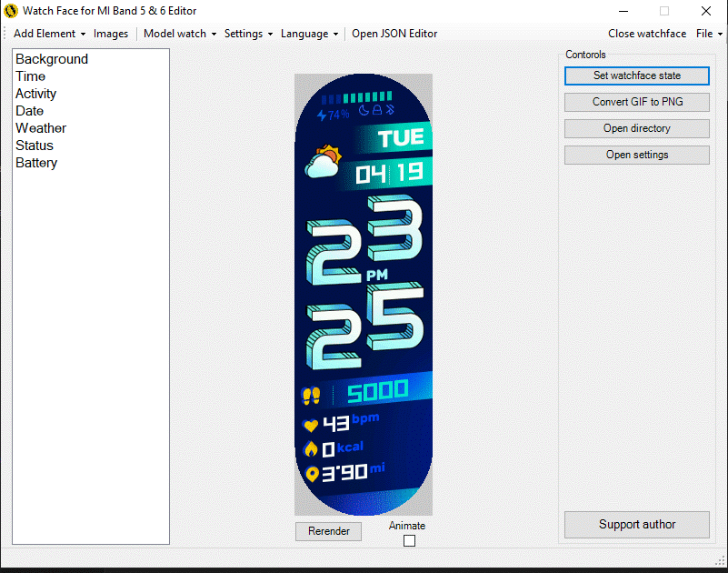The image size is (728, 573).
Task: Click the Convert GIF to PNG button
Action: point(636,102)
